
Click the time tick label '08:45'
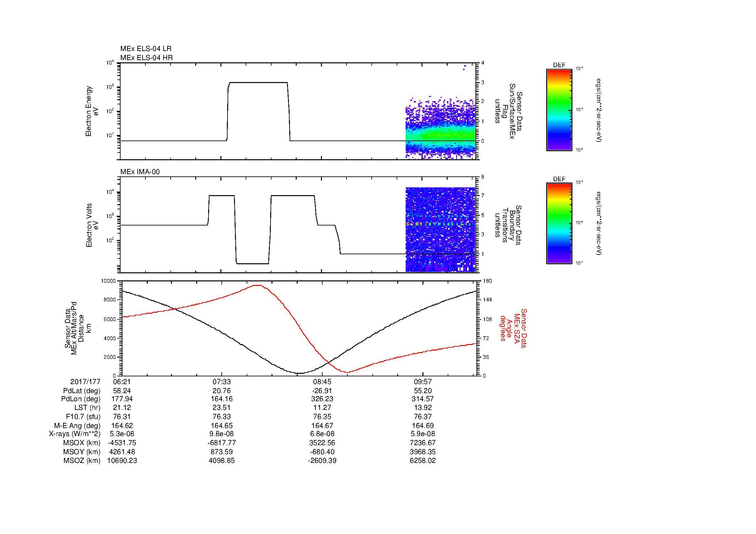click(x=322, y=382)
